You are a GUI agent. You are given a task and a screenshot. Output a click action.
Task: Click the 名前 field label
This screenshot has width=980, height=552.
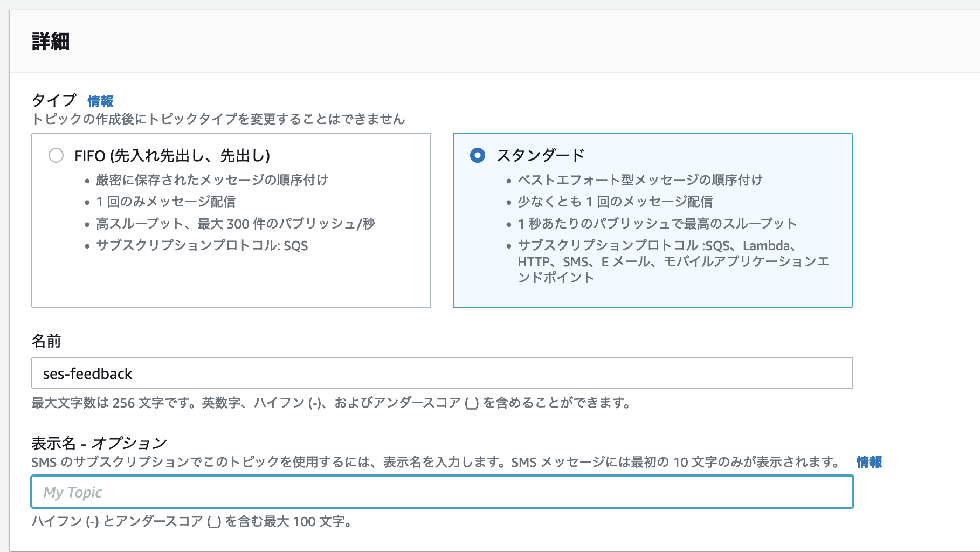pyautogui.click(x=47, y=341)
